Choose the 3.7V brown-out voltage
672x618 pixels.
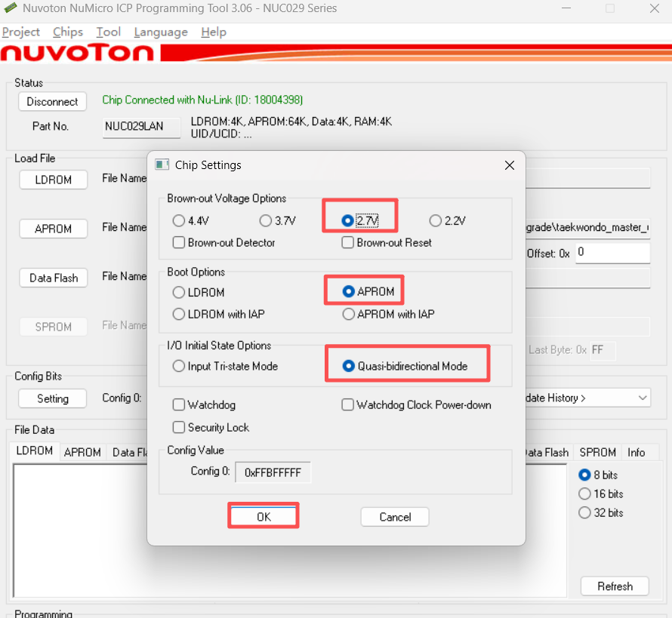coord(265,221)
